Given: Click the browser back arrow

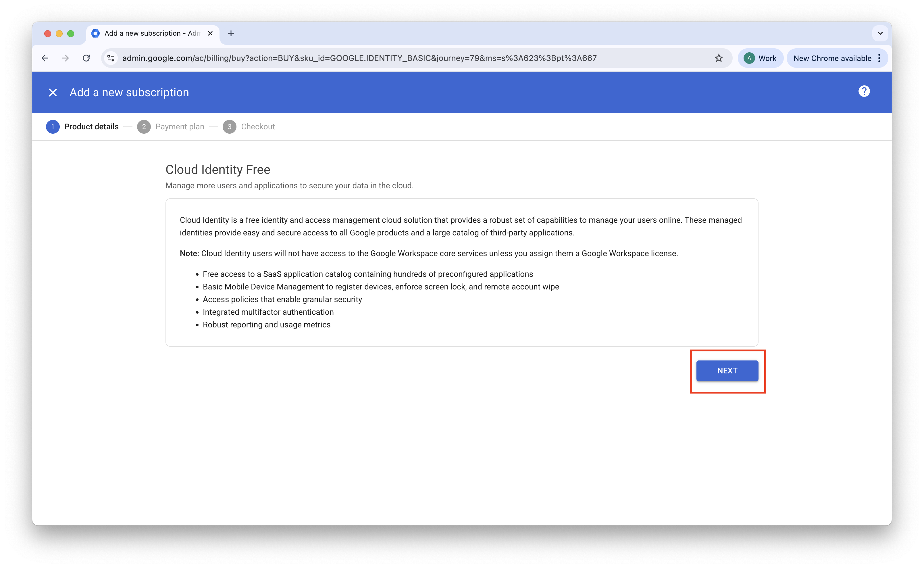Looking at the screenshot, I should pyautogui.click(x=45, y=58).
